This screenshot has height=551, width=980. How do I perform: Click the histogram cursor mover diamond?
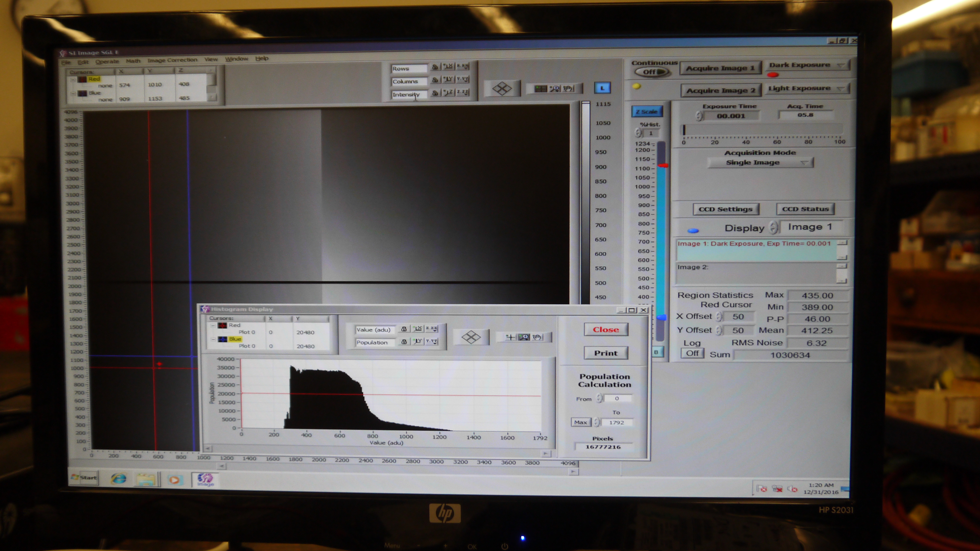[471, 337]
